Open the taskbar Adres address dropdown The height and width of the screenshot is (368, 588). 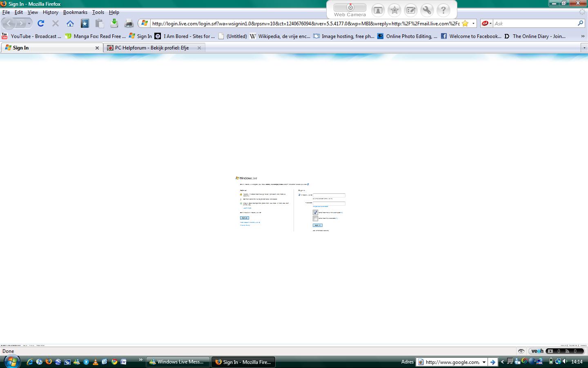click(x=484, y=362)
